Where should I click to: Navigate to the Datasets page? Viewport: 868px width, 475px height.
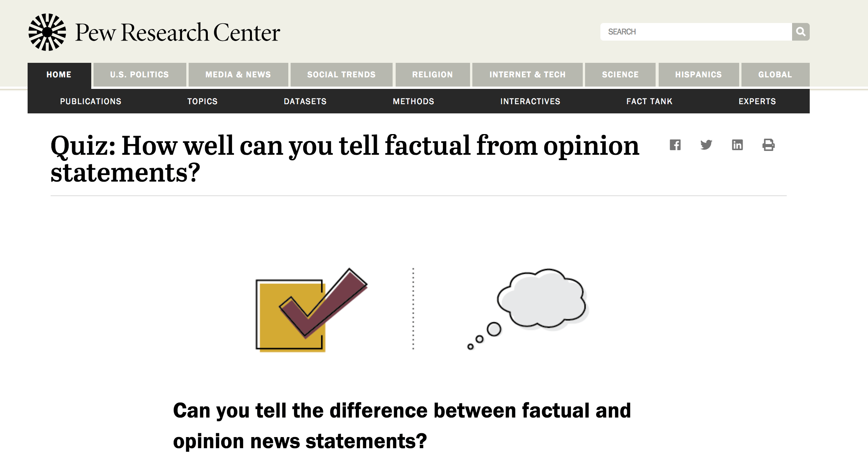305,102
